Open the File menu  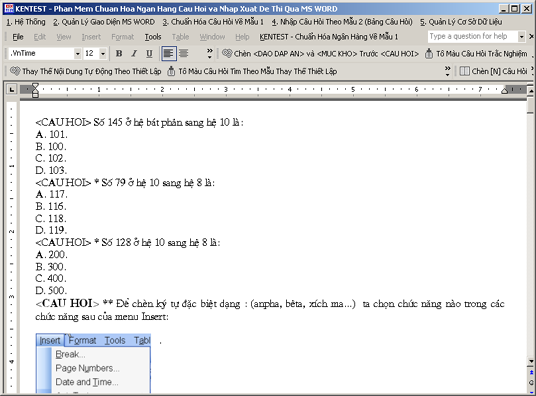[x=18, y=37]
